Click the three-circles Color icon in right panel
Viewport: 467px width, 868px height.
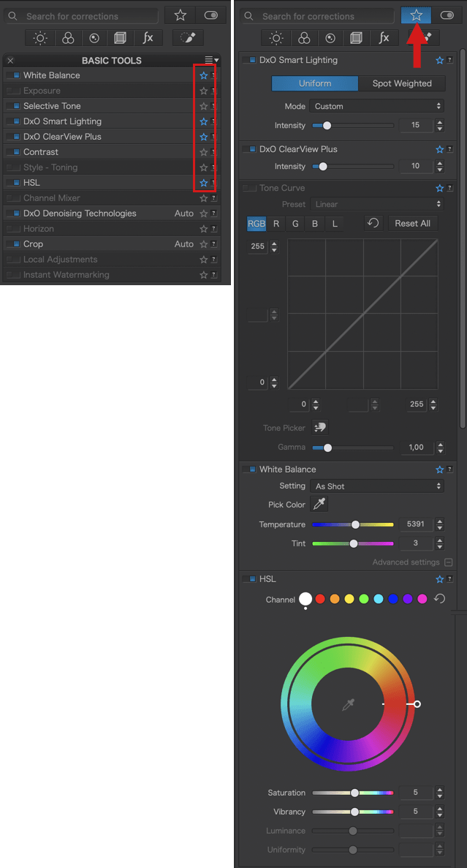(304, 38)
